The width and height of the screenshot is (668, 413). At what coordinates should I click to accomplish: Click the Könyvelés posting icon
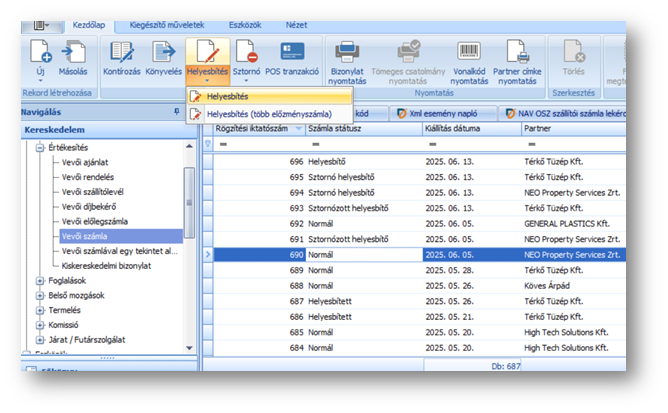pos(166,52)
